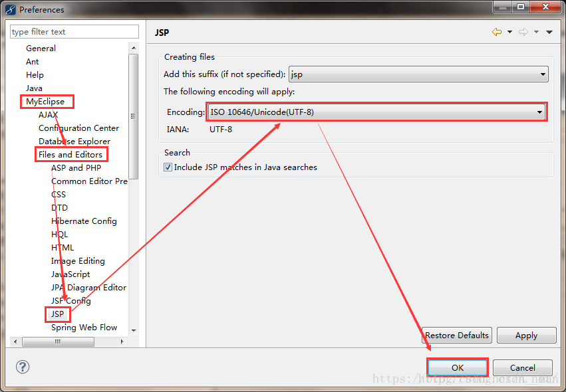This screenshot has width=566, height=392.
Task: Click the OK button
Action: click(x=458, y=367)
